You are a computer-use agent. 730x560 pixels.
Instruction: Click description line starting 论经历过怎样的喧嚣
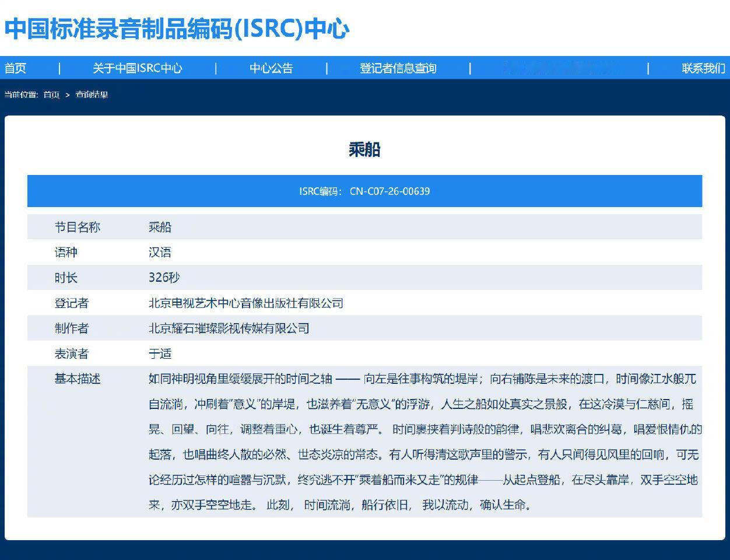click(423, 480)
